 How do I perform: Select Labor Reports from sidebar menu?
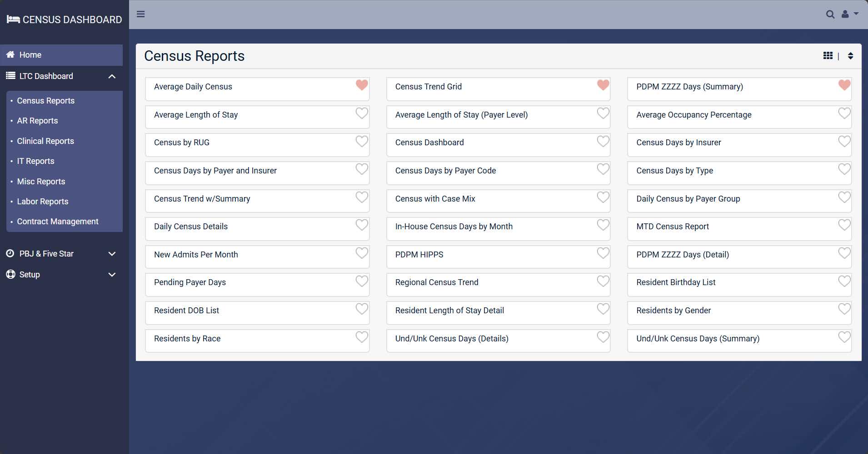coord(43,202)
